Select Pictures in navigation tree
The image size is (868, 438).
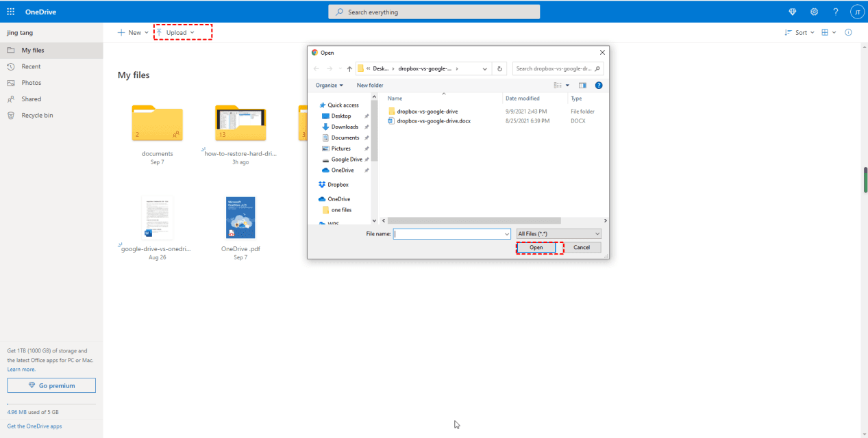pyautogui.click(x=340, y=149)
